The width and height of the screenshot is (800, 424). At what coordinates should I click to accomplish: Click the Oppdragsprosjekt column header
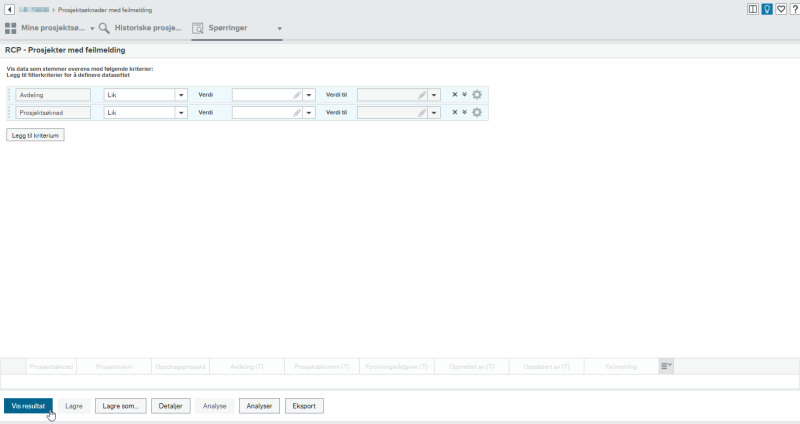pos(180,366)
